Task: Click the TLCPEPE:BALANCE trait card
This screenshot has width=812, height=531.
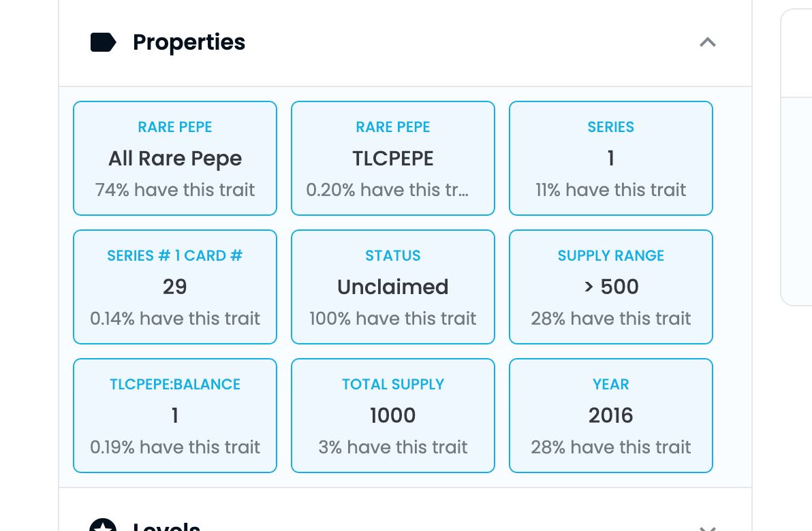Action: click(175, 415)
